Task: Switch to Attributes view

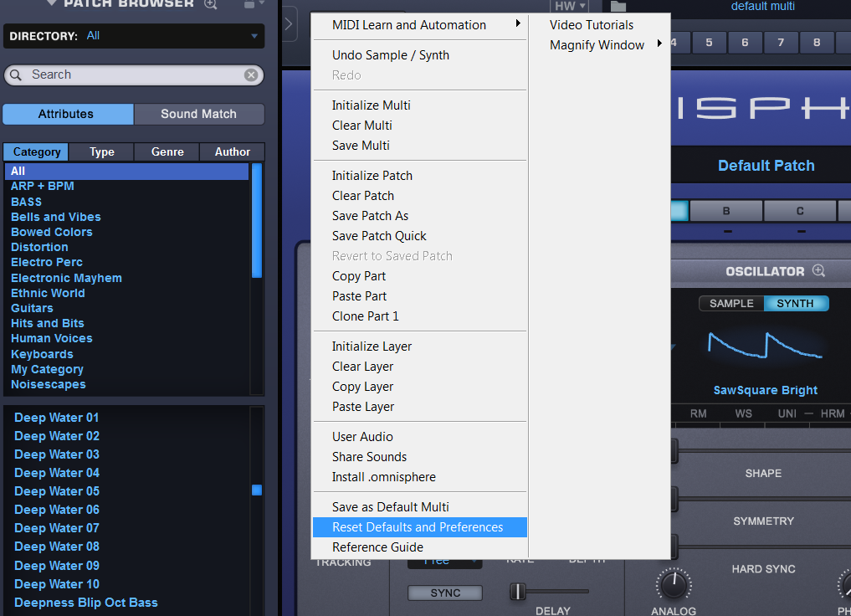Action: coord(68,114)
